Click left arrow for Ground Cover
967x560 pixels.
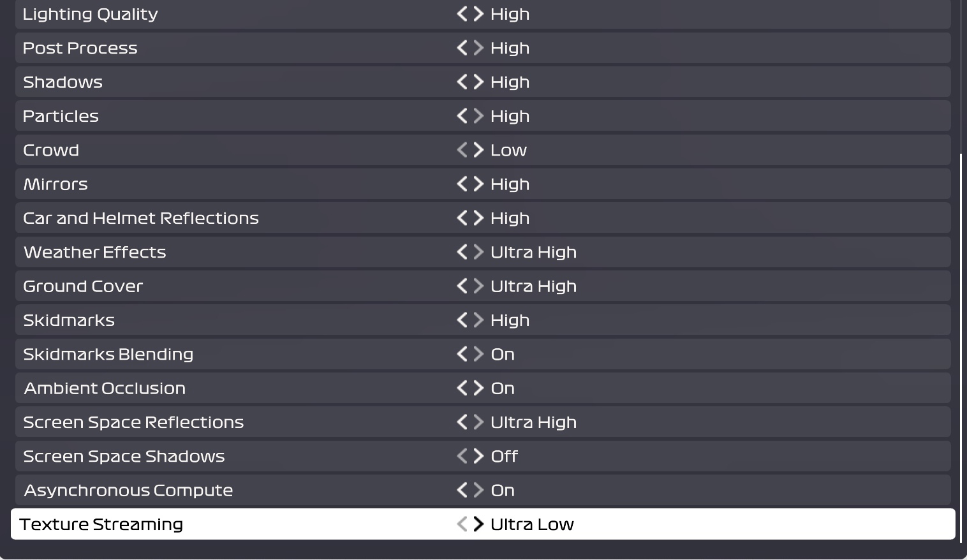(462, 286)
